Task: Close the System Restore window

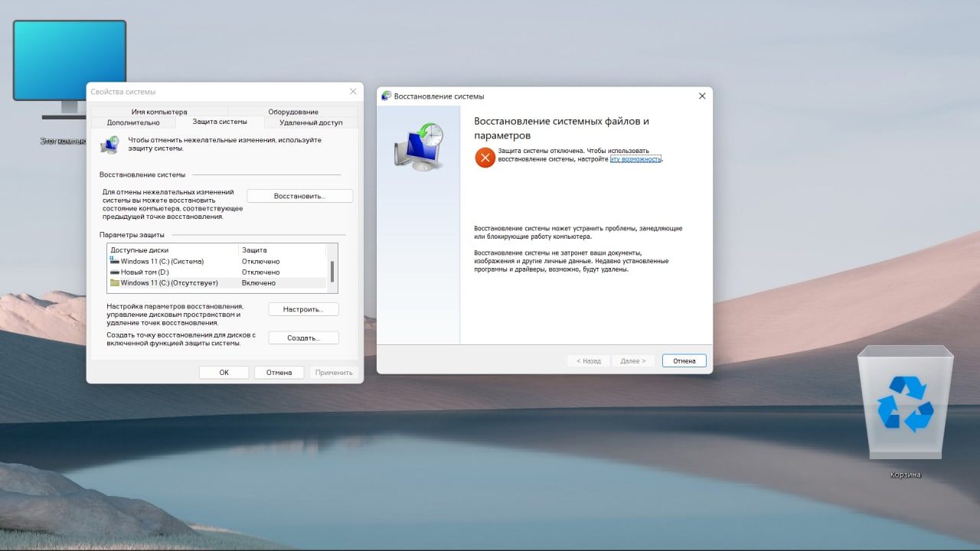Action: (x=702, y=96)
